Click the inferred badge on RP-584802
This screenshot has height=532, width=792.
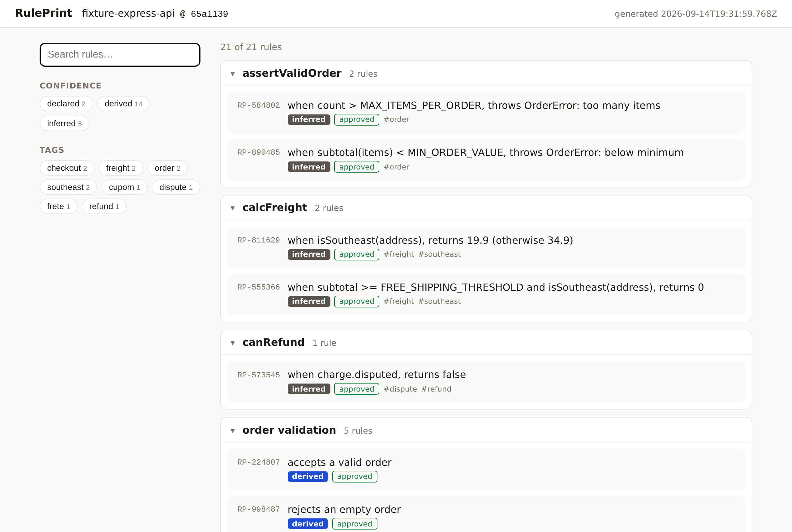[309, 119]
